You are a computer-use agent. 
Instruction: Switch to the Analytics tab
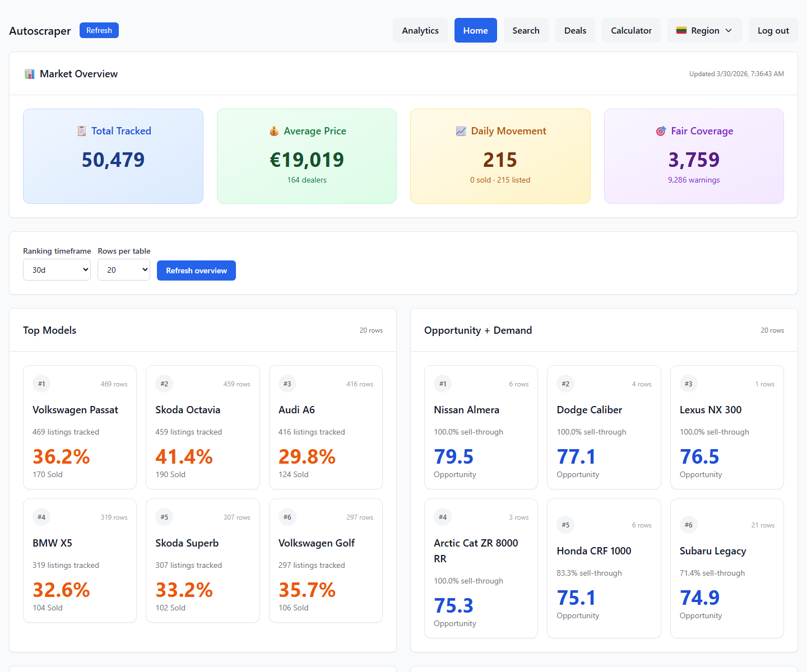coord(420,30)
